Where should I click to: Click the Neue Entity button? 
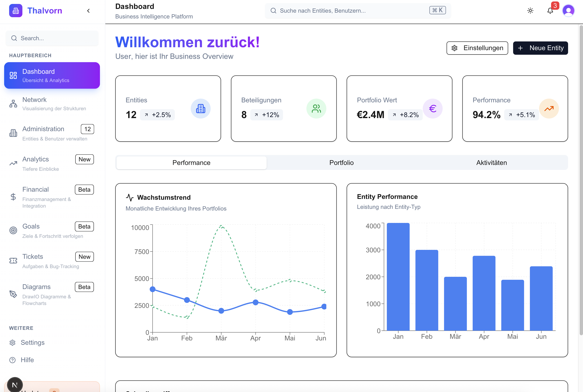click(540, 48)
